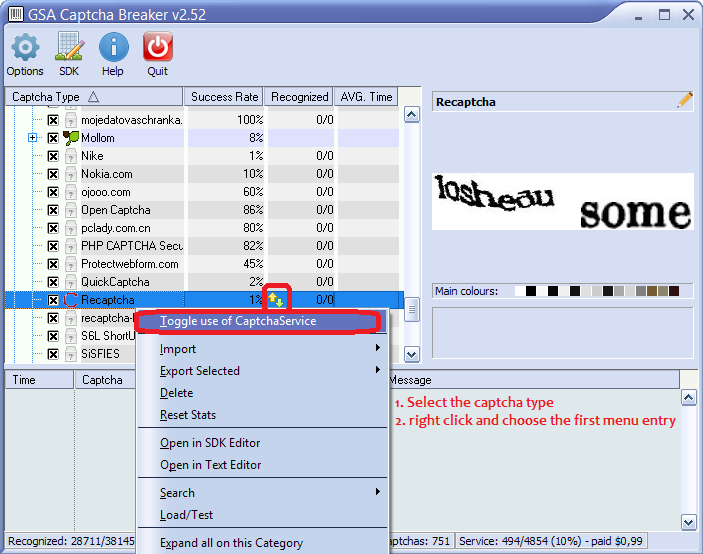Toggle the Open Captcha checkbox

click(x=53, y=210)
